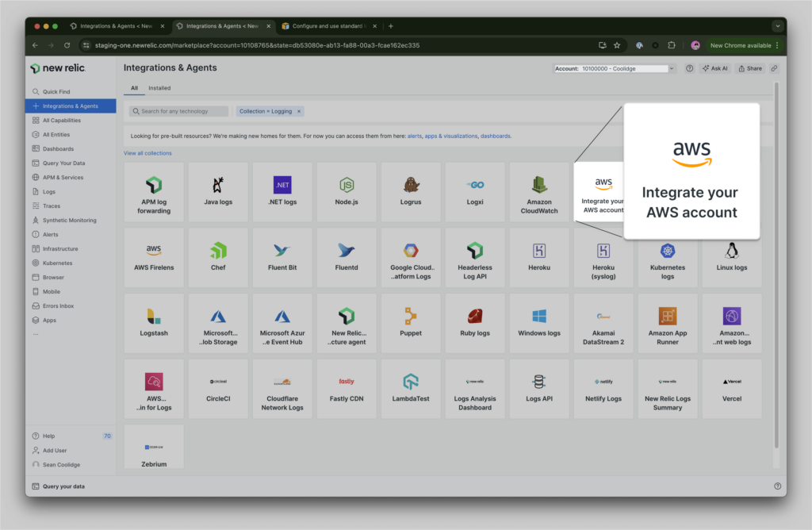Click the Integrate your AWS account tile
The image size is (812, 530).
[x=599, y=192]
